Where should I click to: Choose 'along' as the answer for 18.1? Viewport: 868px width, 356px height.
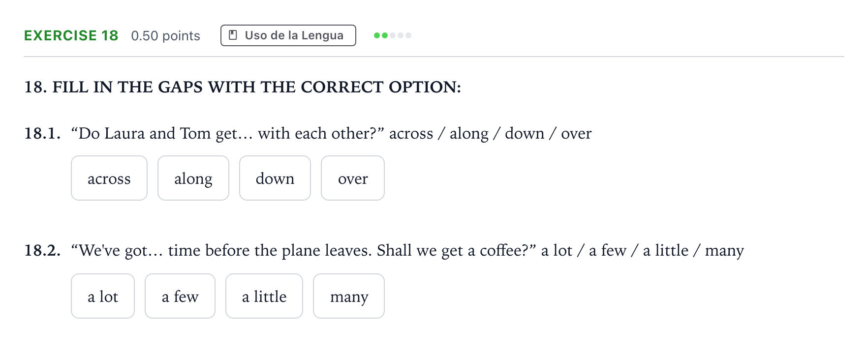click(x=193, y=178)
